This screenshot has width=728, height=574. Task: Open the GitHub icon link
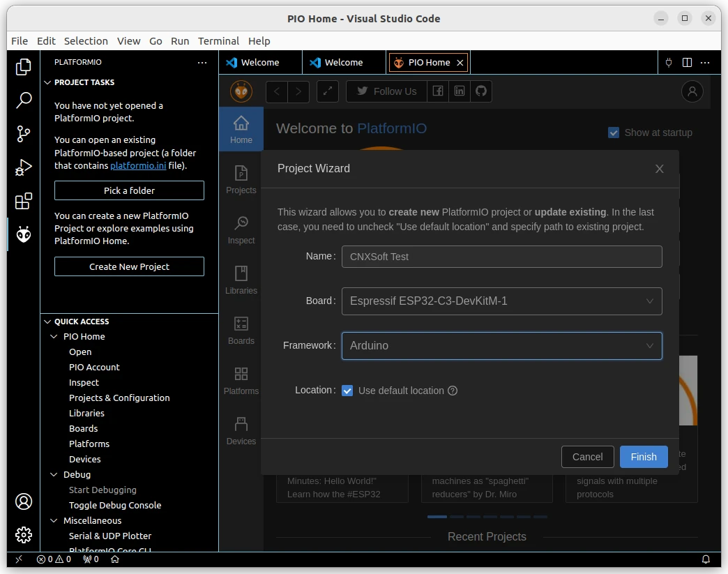(x=481, y=91)
